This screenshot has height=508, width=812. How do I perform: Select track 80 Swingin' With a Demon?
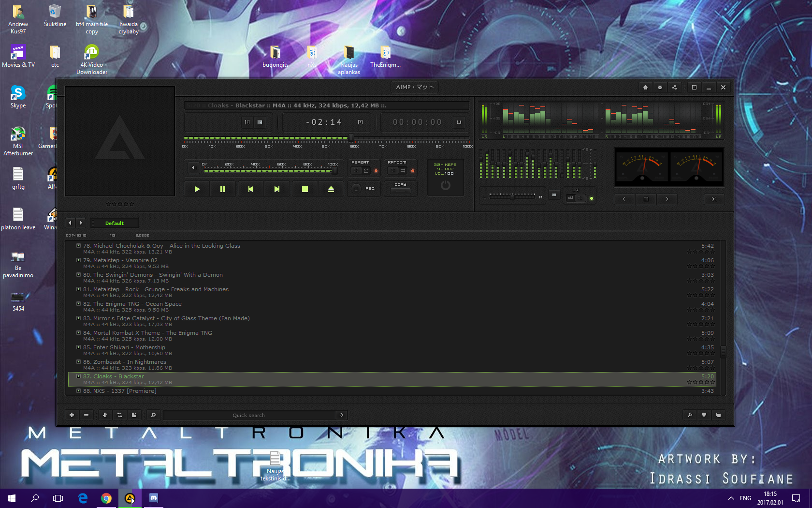click(x=392, y=277)
